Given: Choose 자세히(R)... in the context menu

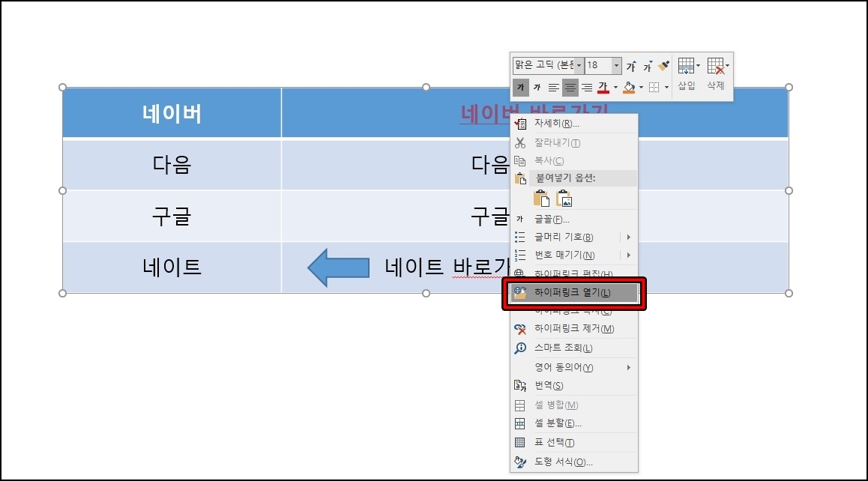Looking at the screenshot, I should click(573, 124).
